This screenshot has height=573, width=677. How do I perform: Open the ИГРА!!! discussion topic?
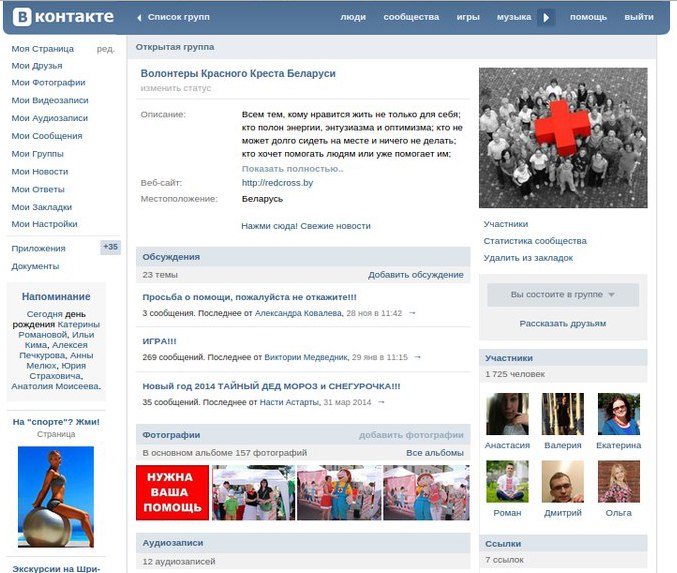[x=159, y=341]
